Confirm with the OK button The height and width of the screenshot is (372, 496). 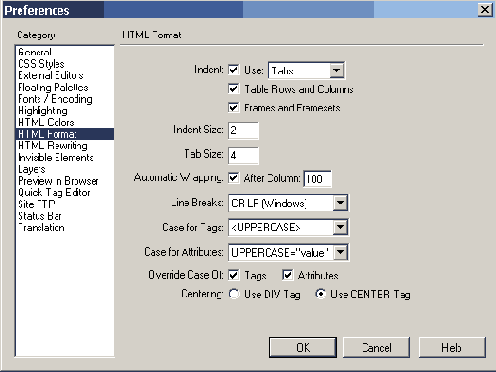[303, 348]
